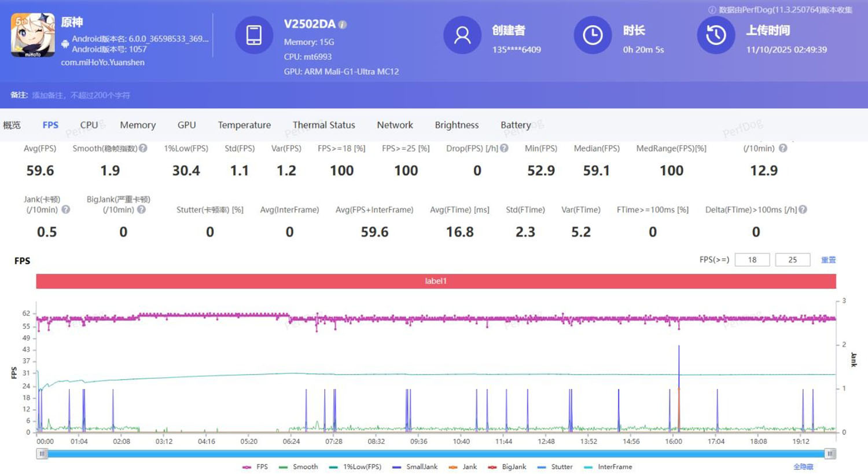Viewport: 868px width, 474px height.
Task: Click the 原神 Genshin Impact app icon
Action: tap(32, 36)
